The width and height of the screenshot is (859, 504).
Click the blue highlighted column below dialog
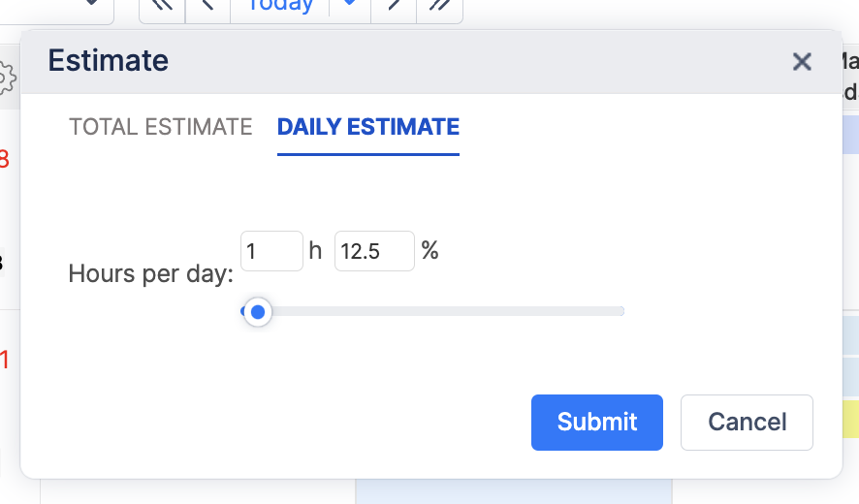point(513,491)
